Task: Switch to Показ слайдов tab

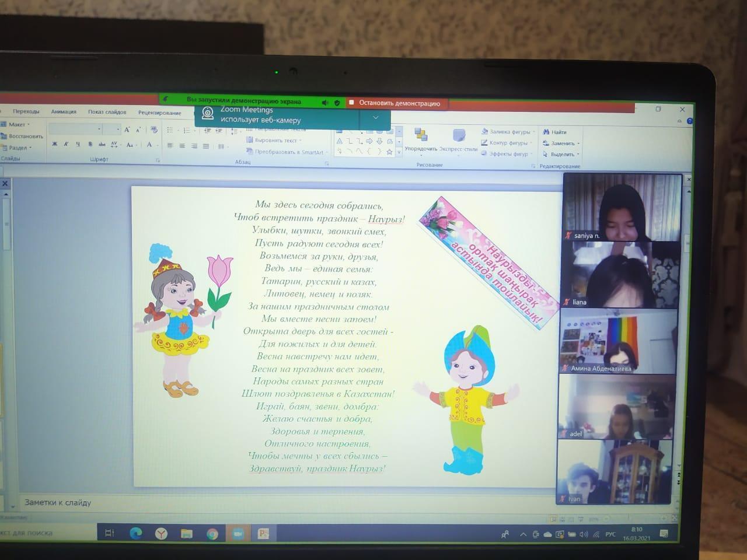Action: point(107,112)
